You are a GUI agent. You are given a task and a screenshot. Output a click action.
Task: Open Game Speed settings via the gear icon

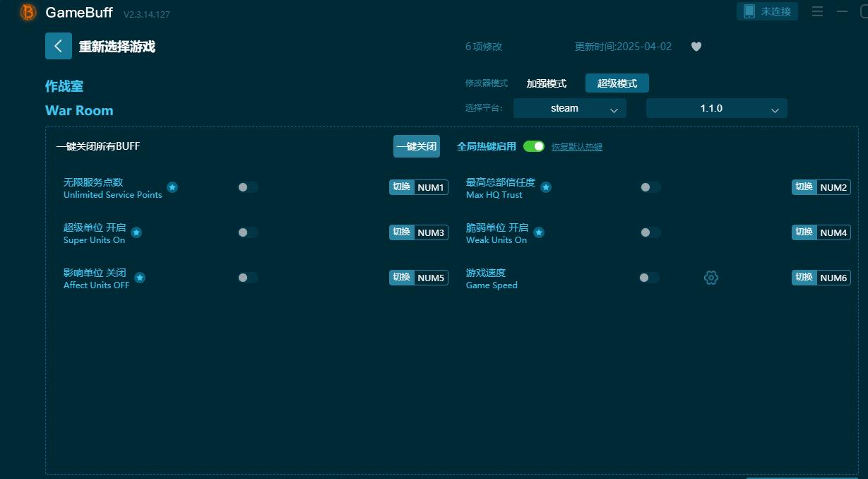pyautogui.click(x=711, y=278)
